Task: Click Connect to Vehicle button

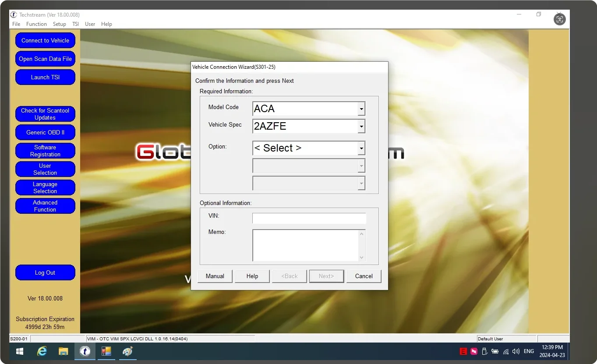Action: coord(45,40)
